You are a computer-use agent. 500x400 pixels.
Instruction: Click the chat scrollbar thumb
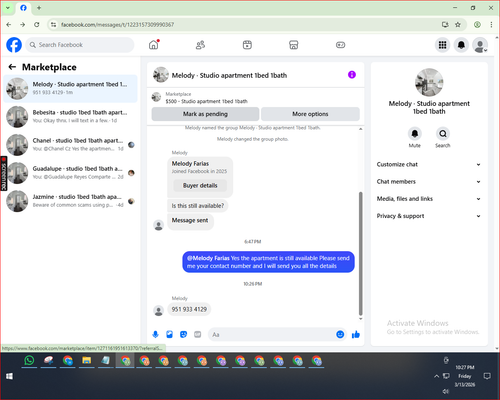[360, 253]
